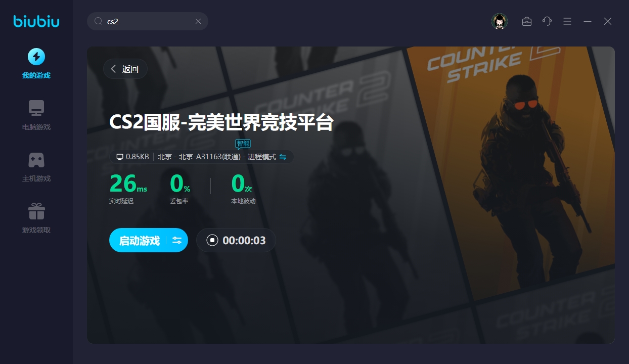Minimize the biubiu window
The height and width of the screenshot is (364, 629).
pyautogui.click(x=588, y=21)
